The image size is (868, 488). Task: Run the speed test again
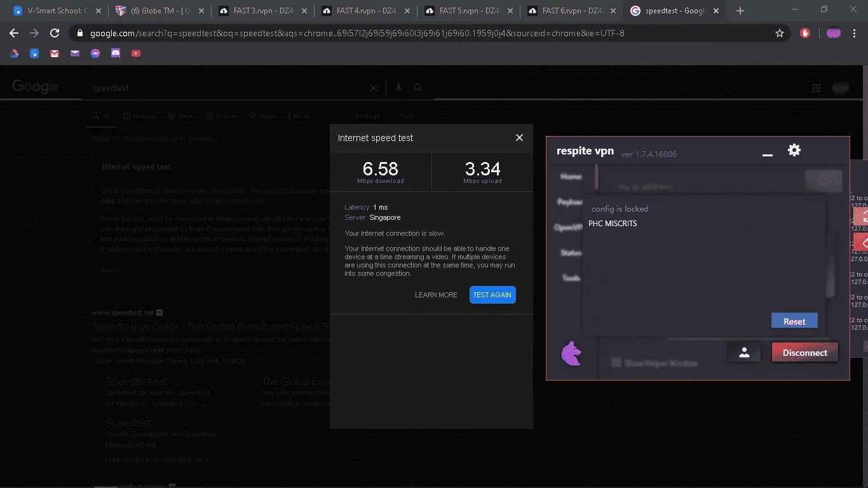(x=492, y=295)
